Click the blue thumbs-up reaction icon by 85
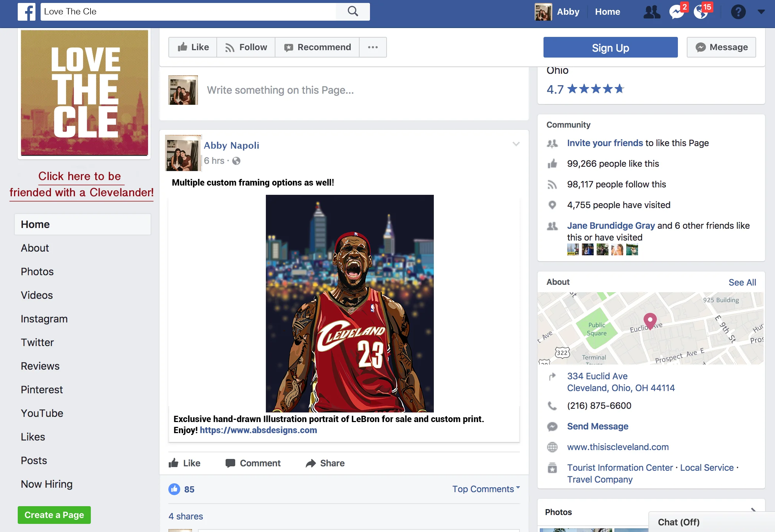775x532 pixels. [x=174, y=489]
